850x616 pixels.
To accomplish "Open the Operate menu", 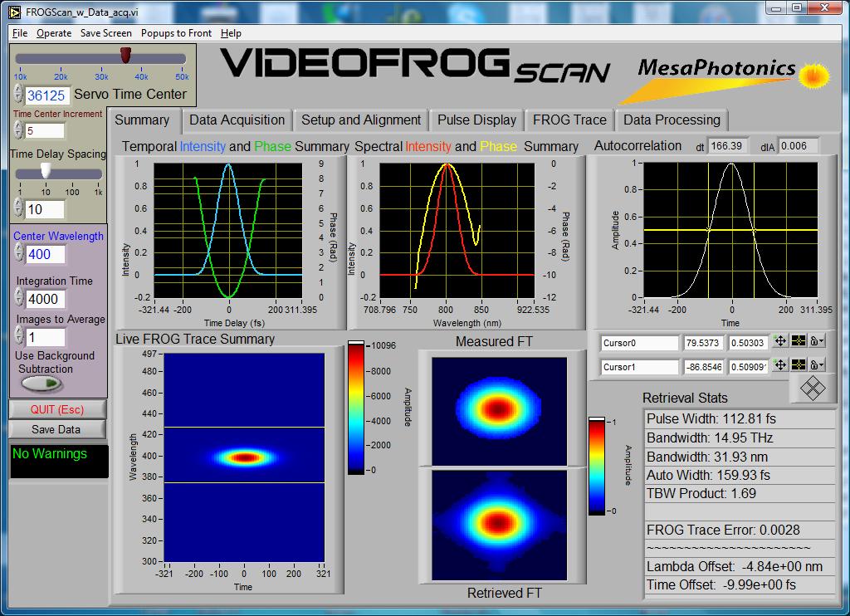I will click(x=54, y=33).
